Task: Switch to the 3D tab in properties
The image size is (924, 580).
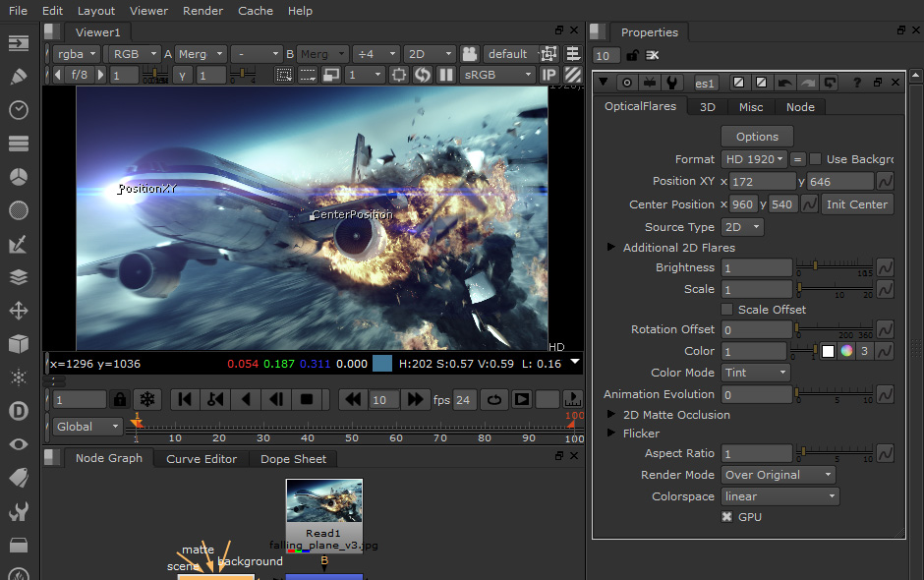Action: pyautogui.click(x=707, y=107)
